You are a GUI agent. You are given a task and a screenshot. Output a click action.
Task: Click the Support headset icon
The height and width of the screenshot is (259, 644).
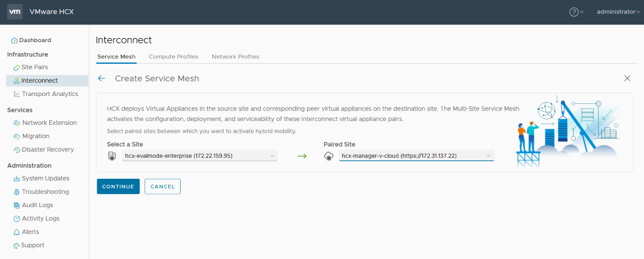pyautogui.click(x=16, y=245)
